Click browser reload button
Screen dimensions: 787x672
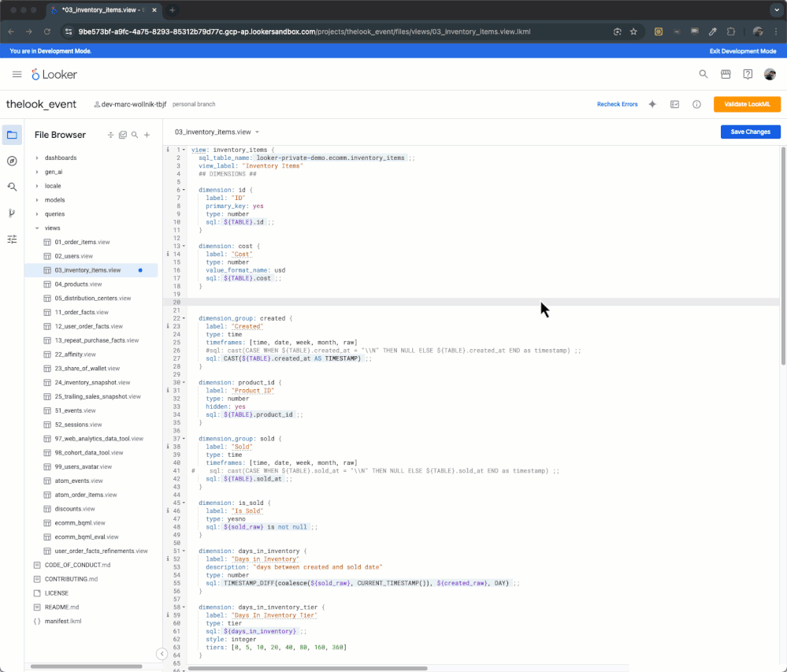(x=46, y=32)
